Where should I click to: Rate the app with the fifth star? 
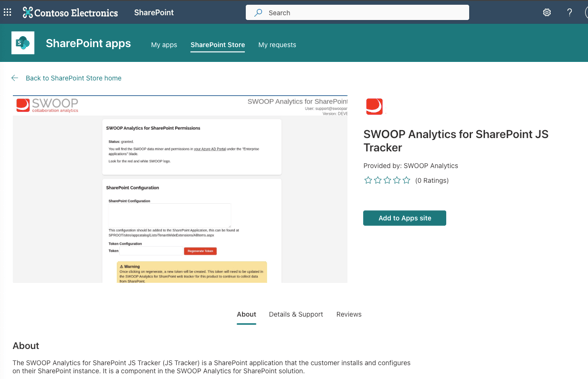click(x=406, y=180)
